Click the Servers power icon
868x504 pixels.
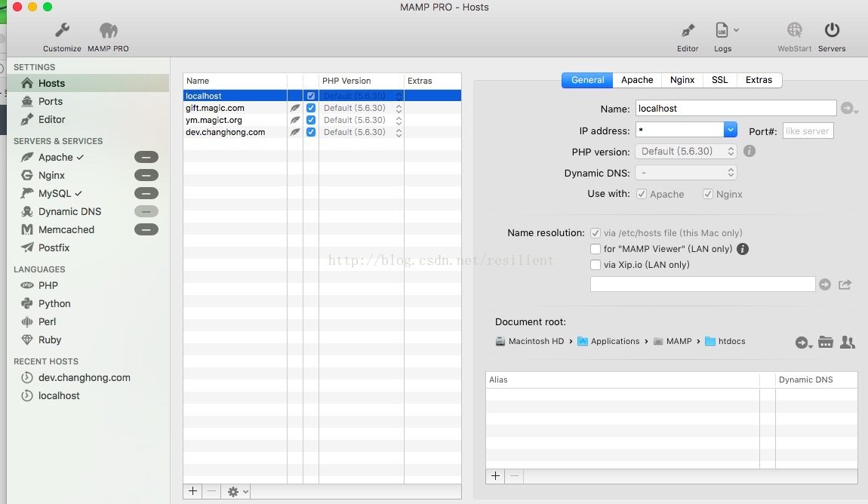[832, 30]
